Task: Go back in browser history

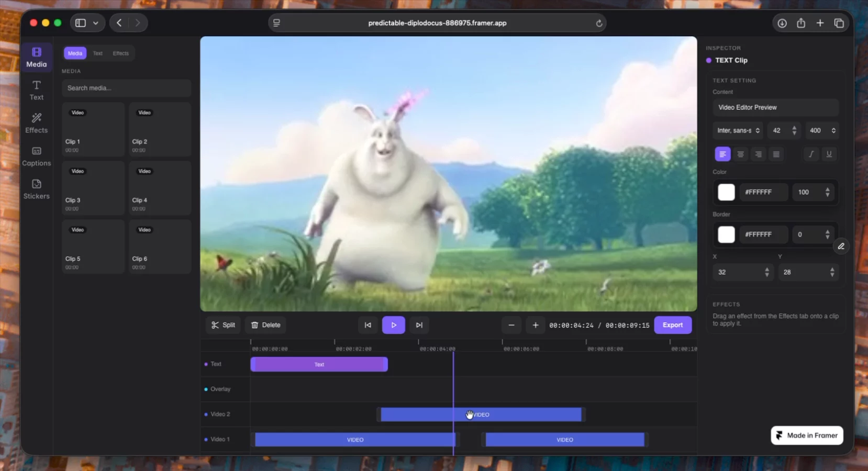Action: click(x=119, y=23)
